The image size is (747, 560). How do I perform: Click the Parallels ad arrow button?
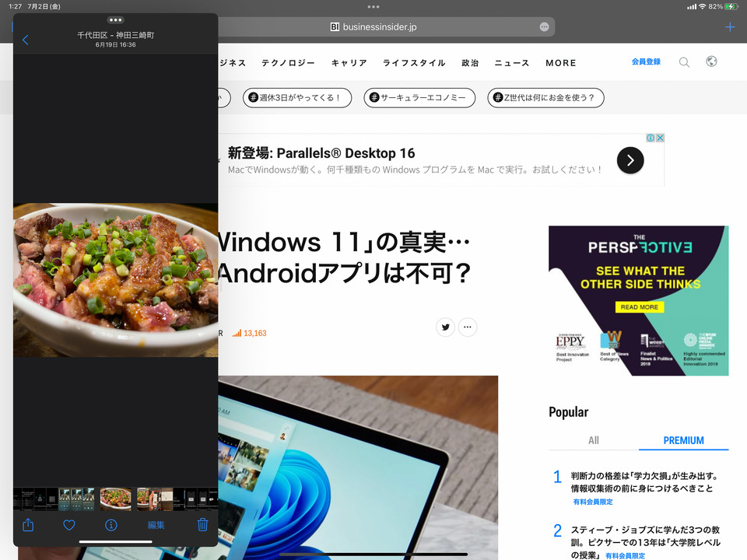(630, 160)
